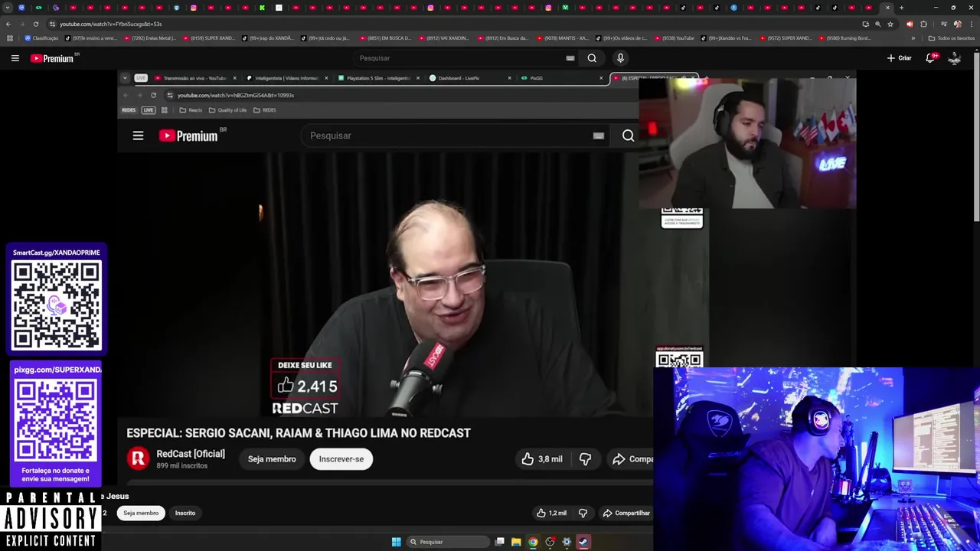Screen dimensions: 980x551
Task: Open the account avatar menu
Action: click(954, 58)
